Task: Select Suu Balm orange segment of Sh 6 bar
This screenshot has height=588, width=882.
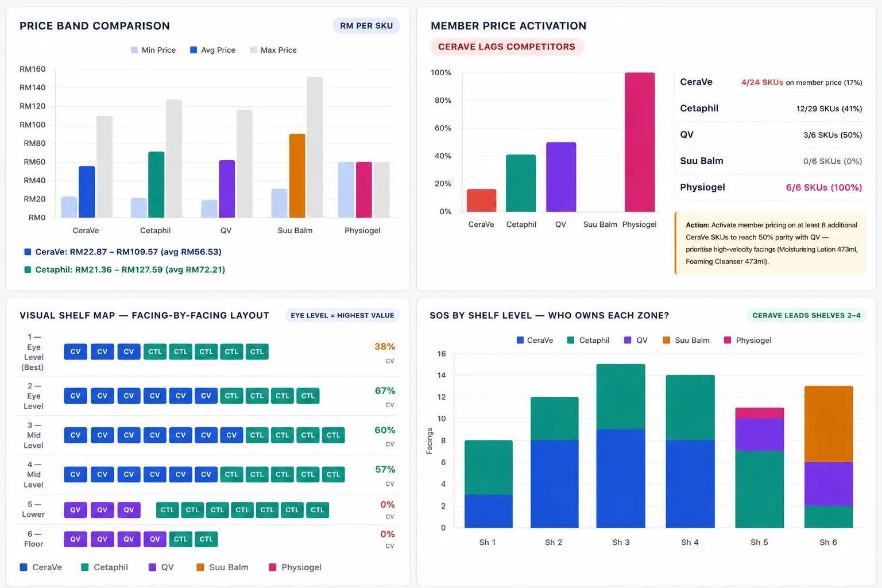Action: tap(829, 424)
